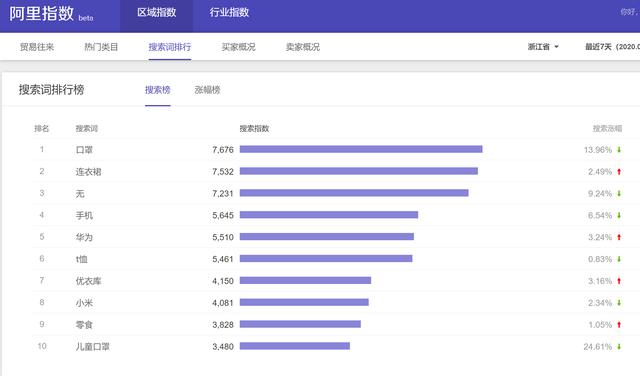Image resolution: width=640 pixels, height=376 pixels.
Task: Switch to 涨幅榜 ranking tab
Action: click(207, 90)
